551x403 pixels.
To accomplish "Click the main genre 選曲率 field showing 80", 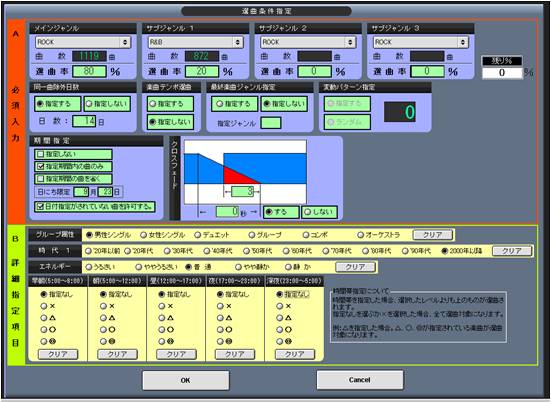I will point(89,71).
